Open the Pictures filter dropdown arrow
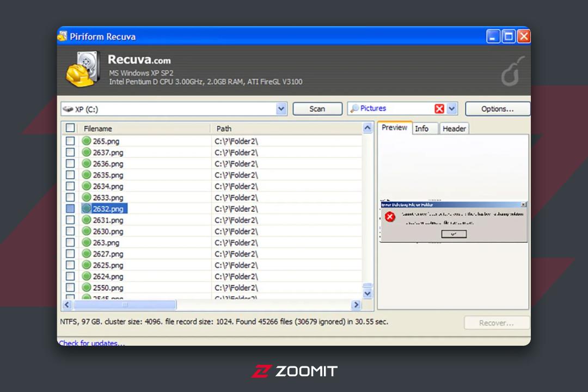The image size is (588, 392). pos(452,109)
